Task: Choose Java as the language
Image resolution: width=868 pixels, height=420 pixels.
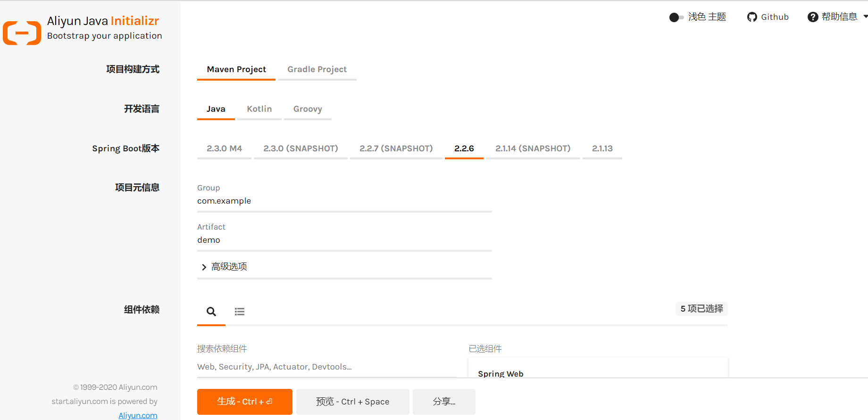Action: coord(216,109)
